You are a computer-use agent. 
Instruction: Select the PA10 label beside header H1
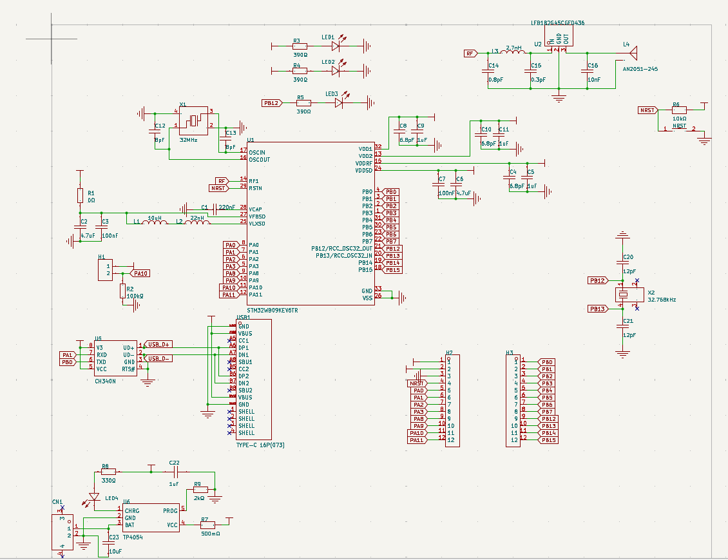(x=141, y=273)
